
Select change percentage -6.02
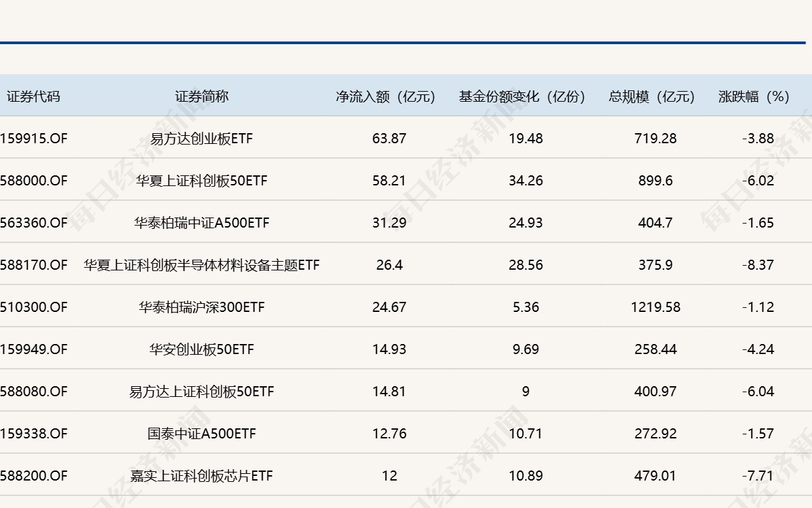coord(758,181)
